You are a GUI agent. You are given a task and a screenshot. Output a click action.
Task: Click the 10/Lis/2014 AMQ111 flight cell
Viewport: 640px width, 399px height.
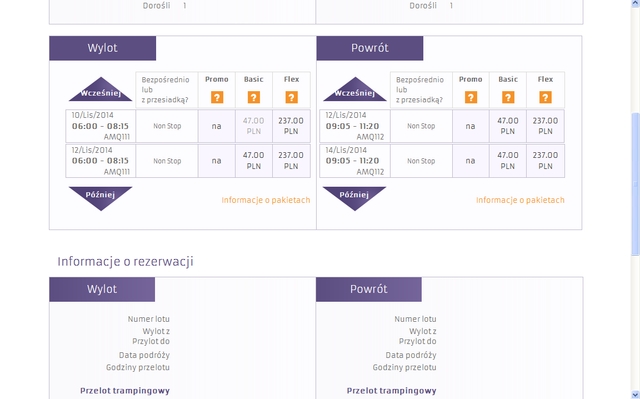[x=100, y=126]
